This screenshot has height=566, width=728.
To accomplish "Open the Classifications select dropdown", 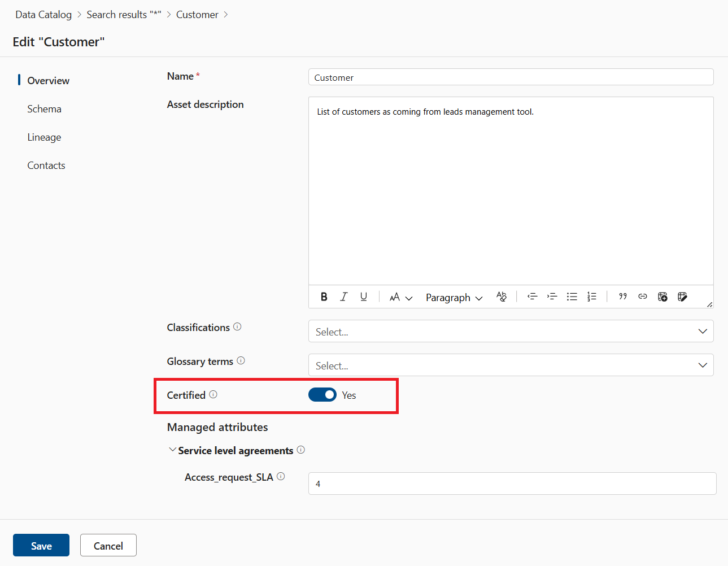I will [511, 331].
